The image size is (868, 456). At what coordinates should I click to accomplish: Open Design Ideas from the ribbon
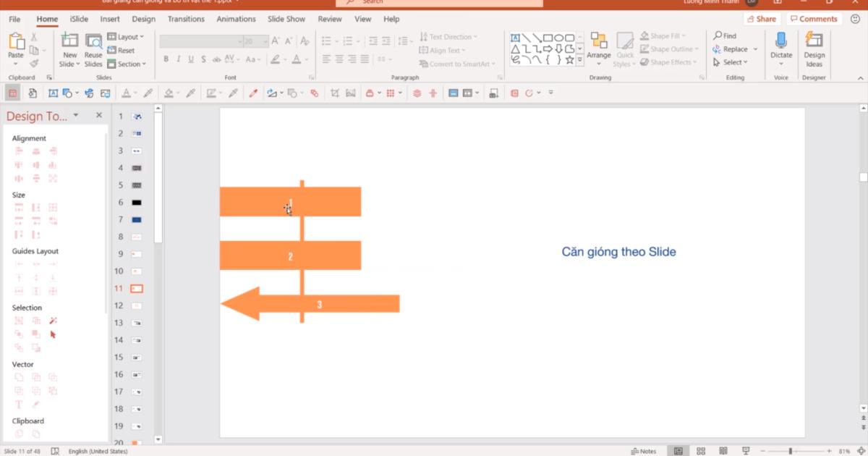point(814,50)
